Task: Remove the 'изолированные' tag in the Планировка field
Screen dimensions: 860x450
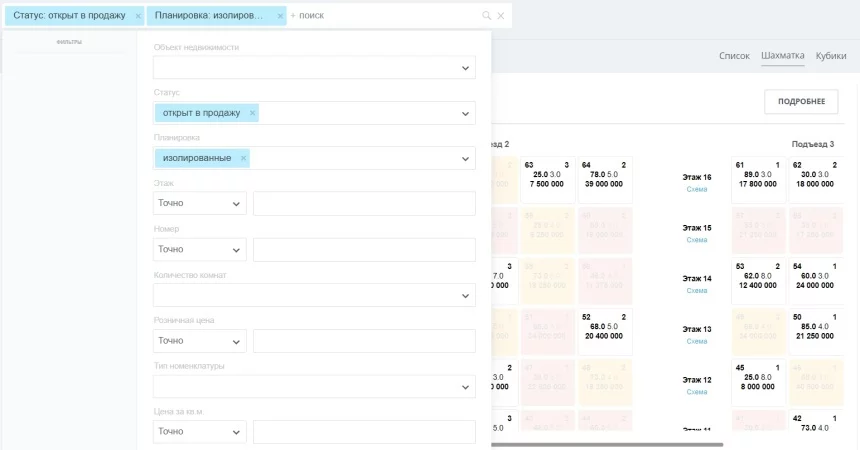Action: tap(244, 158)
